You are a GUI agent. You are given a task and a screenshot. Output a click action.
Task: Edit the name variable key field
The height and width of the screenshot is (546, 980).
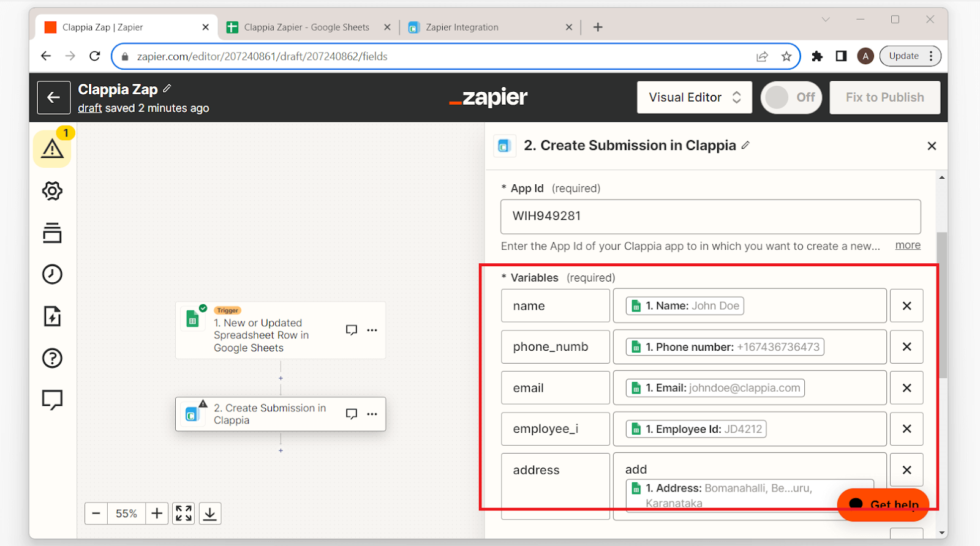click(x=556, y=305)
